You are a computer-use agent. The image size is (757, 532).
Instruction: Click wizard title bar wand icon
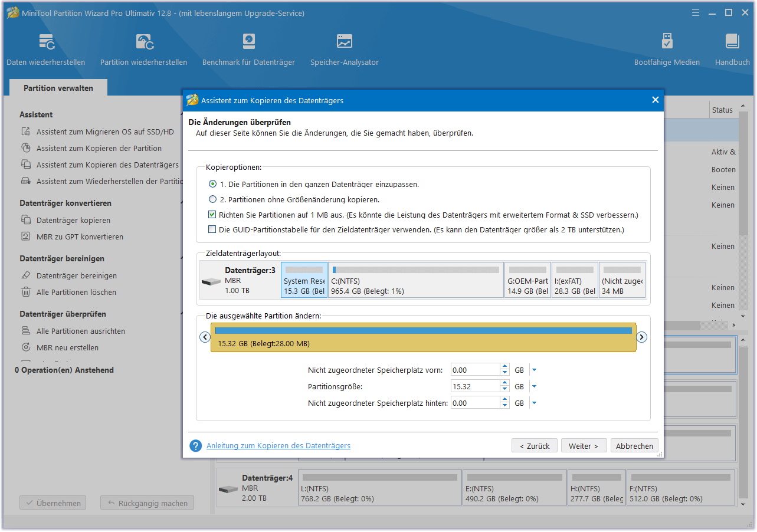pyautogui.click(x=192, y=100)
